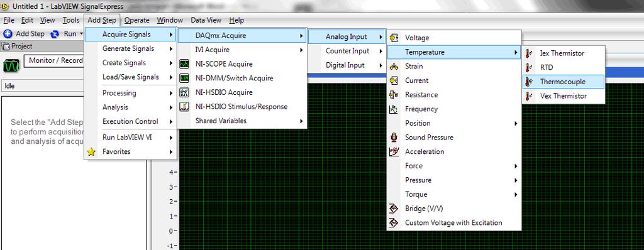
Task: Click the Project panel icon
Action: pos(6,46)
